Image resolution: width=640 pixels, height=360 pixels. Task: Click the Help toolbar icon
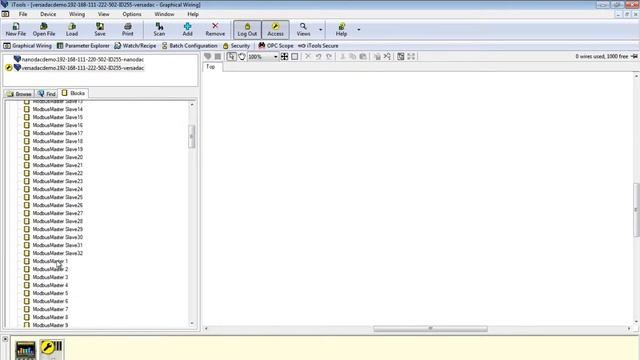(x=341, y=29)
